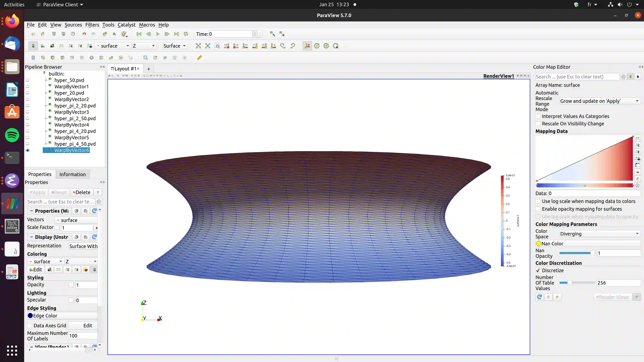Click the Play animation button
This screenshot has height=362, width=644.
(158, 34)
